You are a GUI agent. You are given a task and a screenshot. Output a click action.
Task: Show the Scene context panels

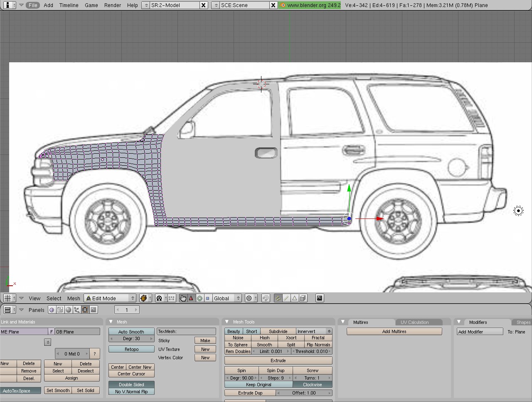pyautogui.click(x=94, y=310)
